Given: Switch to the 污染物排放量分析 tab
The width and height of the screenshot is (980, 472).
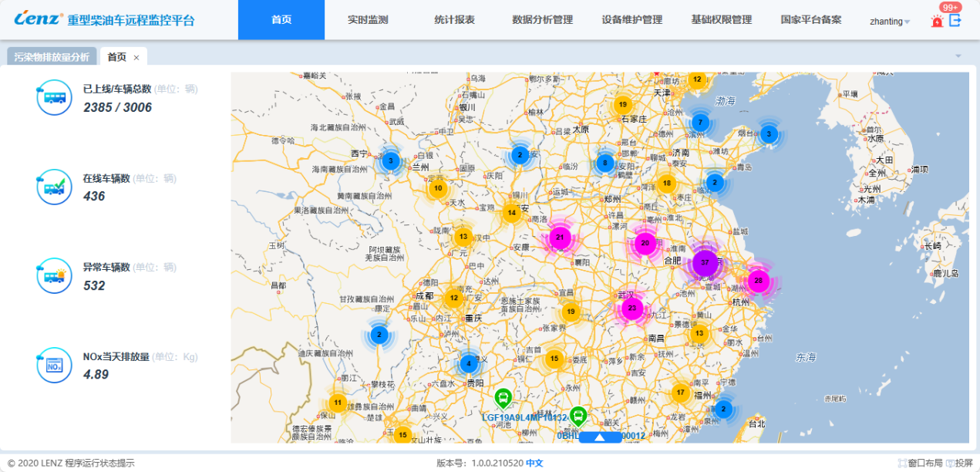Looking at the screenshot, I should [x=52, y=57].
